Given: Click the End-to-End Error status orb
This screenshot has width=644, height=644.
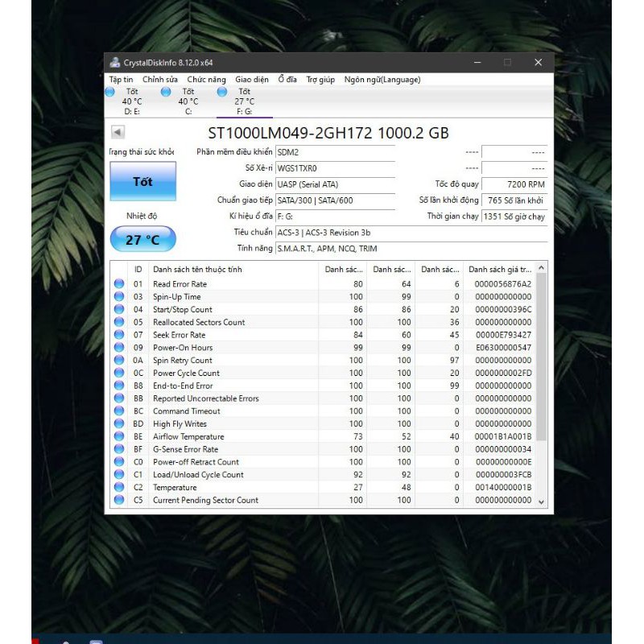Looking at the screenshot, I should click(119, 386).
